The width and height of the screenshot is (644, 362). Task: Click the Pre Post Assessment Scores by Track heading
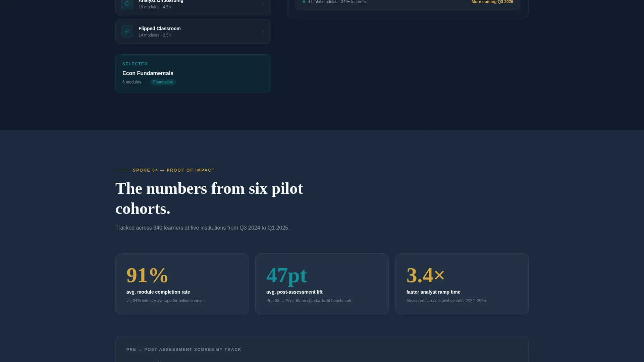pos(184,350)
